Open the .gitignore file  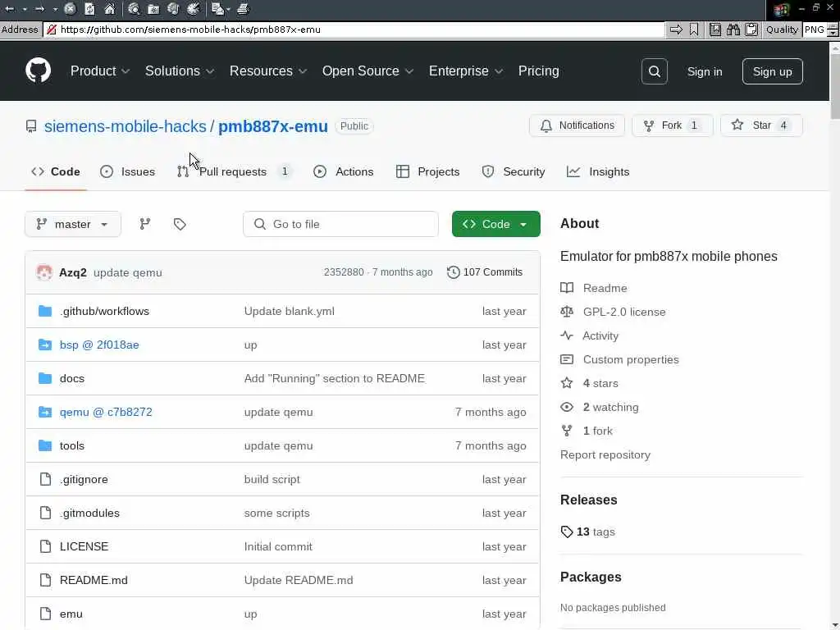84,479
